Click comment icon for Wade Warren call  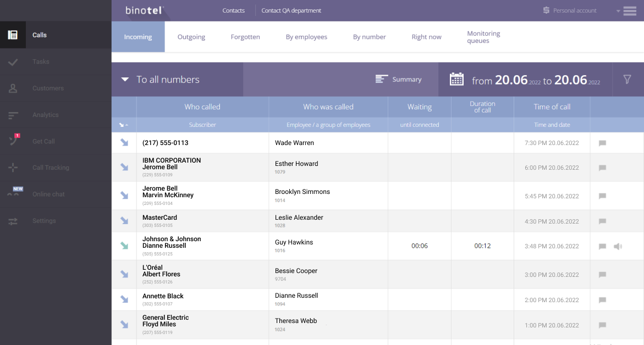(x=602, y=143)
